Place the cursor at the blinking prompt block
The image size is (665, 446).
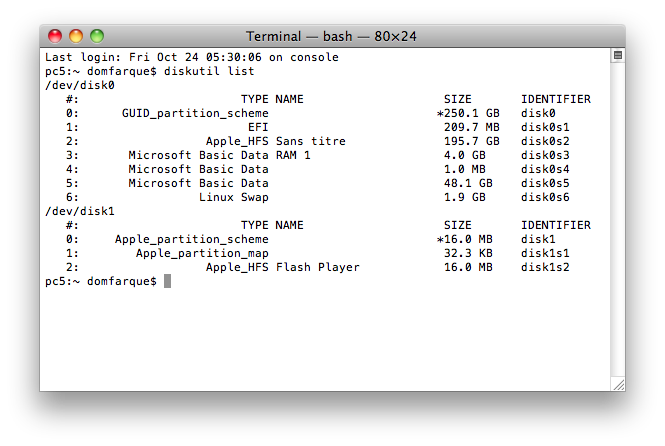(168, 281)
